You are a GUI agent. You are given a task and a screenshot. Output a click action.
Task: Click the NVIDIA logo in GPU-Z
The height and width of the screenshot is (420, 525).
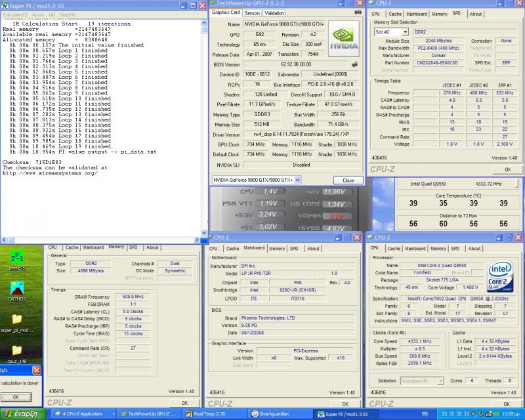pos(344,39)
